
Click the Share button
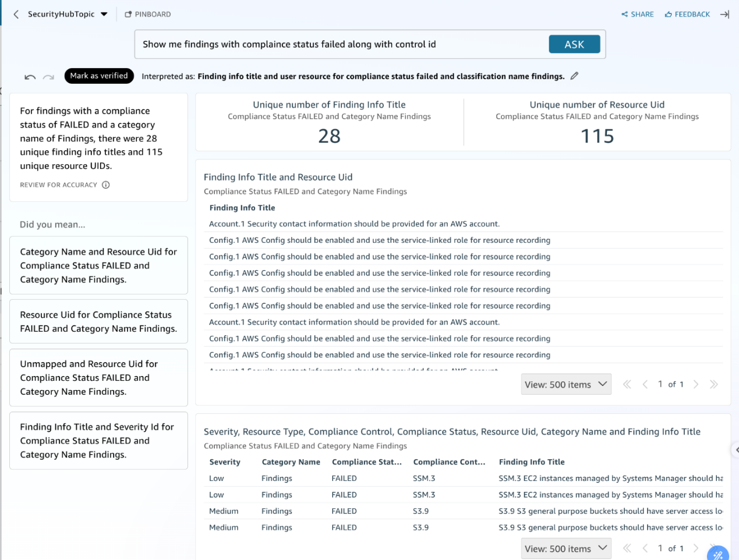638,14
